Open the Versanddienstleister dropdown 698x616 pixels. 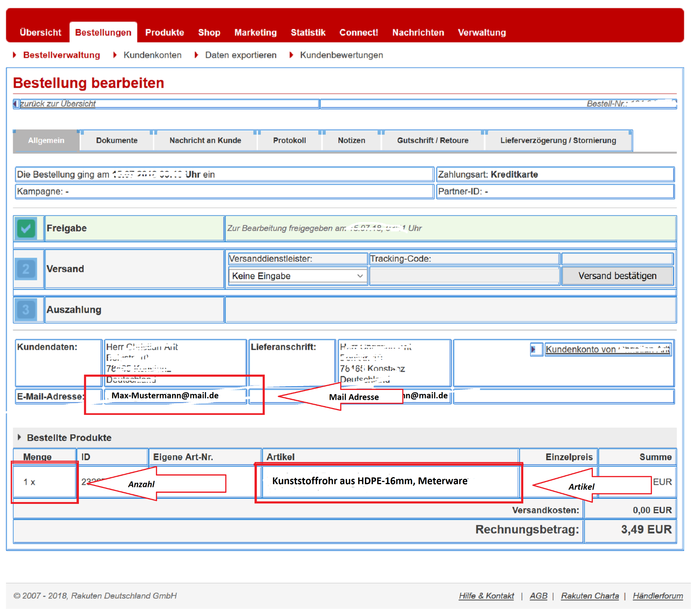coord(297,276)
